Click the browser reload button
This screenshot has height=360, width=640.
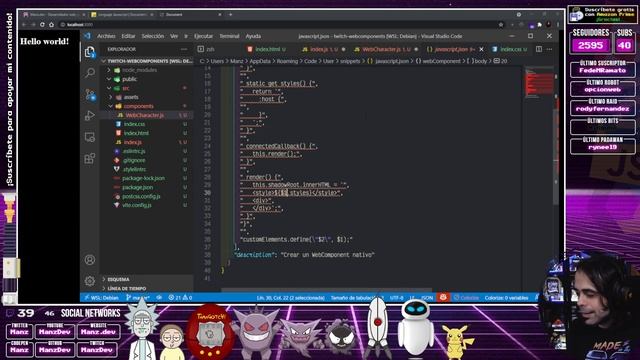click(x=42, y=24)
